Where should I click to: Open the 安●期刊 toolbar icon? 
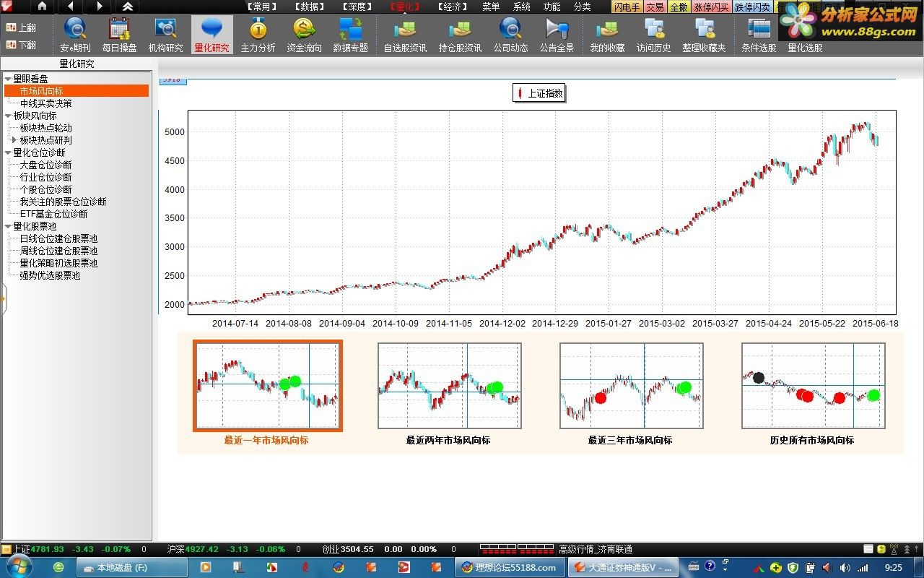click(x=76, y=35)
